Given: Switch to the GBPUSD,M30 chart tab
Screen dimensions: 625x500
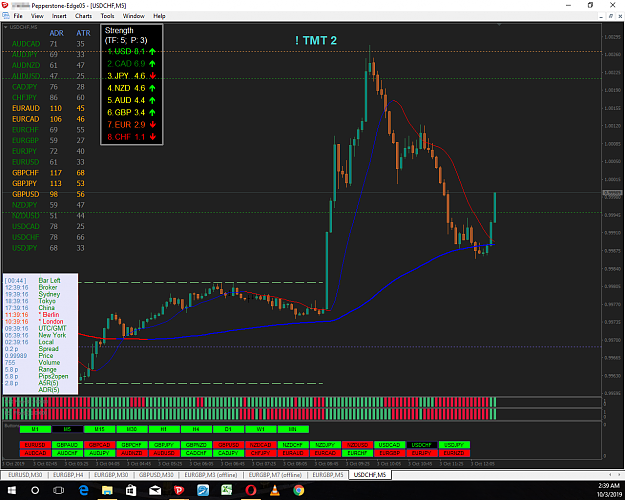Looking at the screenshot, I should pyautogui.click(x=156, y=475).
